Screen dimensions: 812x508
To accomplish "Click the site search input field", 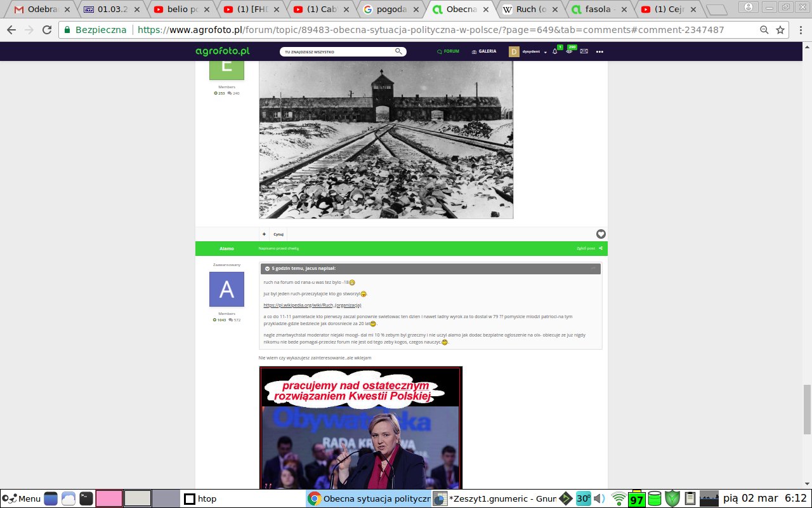I will [336, 51].
